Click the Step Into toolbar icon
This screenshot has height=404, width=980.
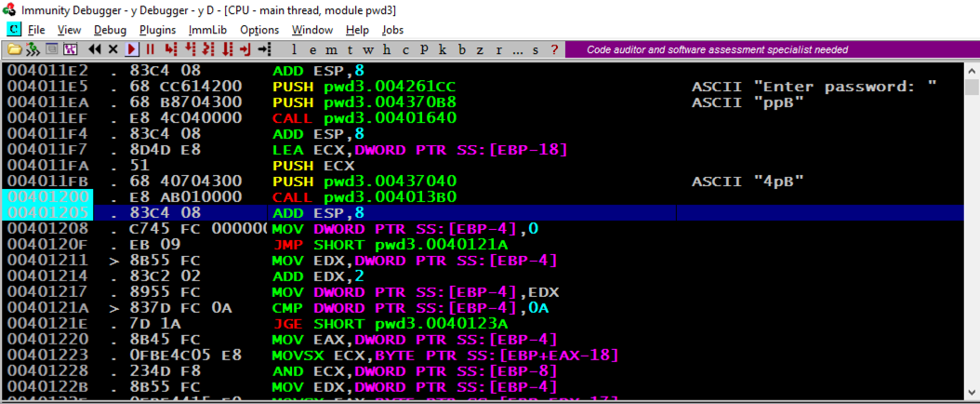click(171, 49)
